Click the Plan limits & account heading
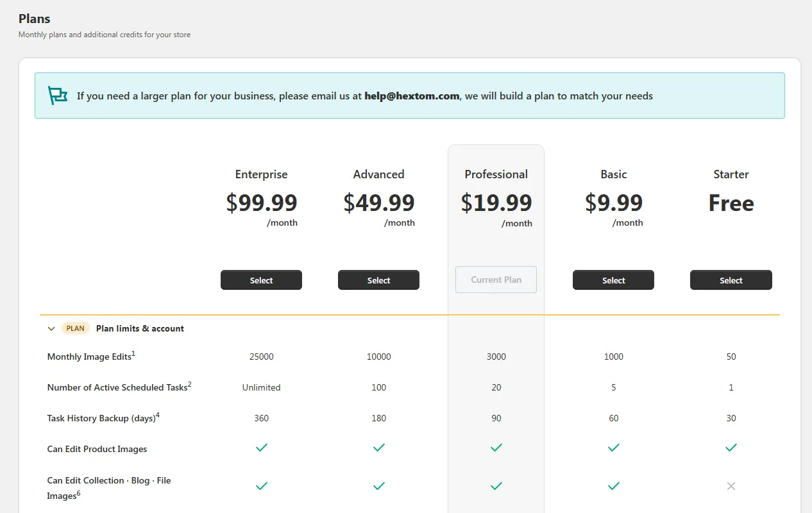The image size is (812, 513). coord(140,328)
